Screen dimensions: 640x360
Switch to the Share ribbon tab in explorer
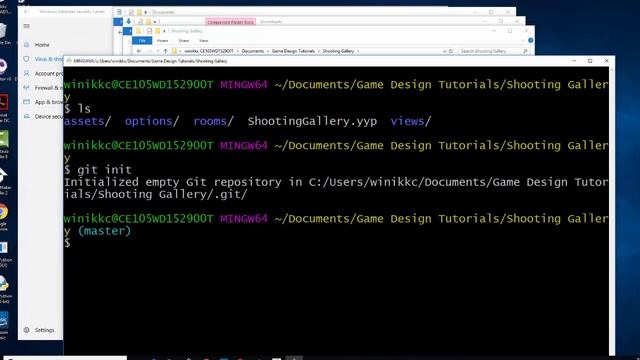tap(184, 41)
